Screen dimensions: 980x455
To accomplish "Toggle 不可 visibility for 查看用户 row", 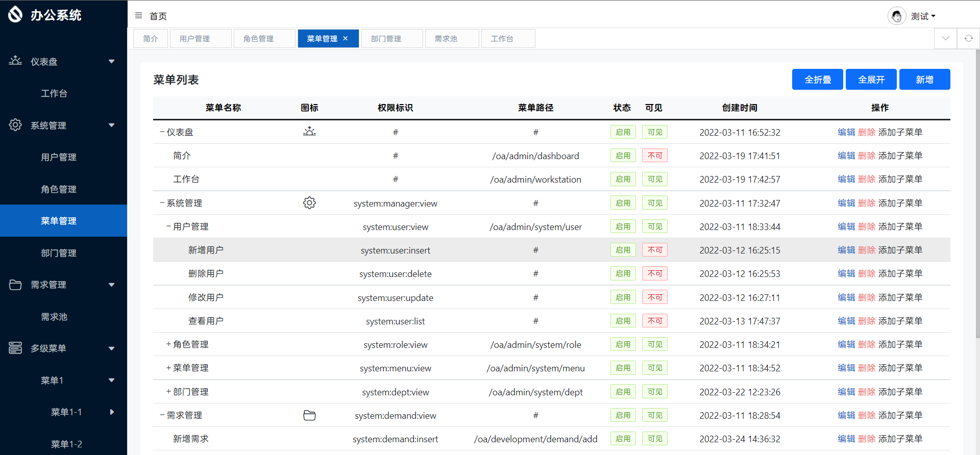I will [x=654, y=321].
